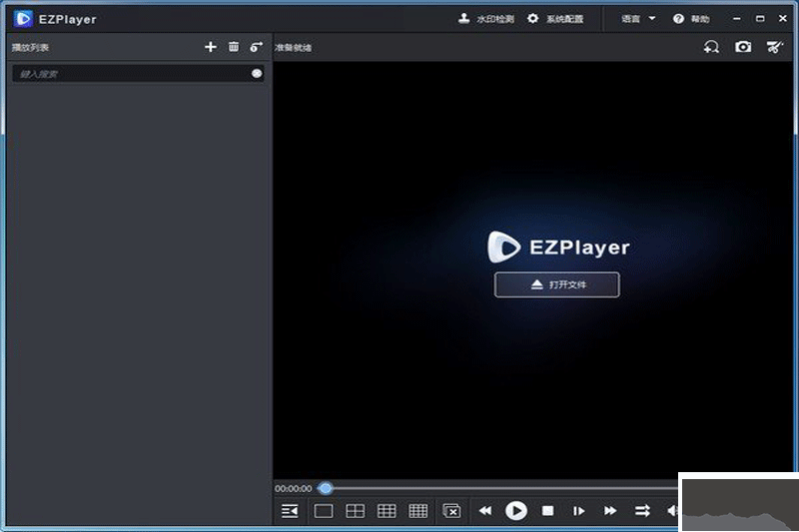This screenshot has height=532, width=799.
Task: Collapse the playlist panel with the sidebar toggle
Action: [x=290, y=511]
